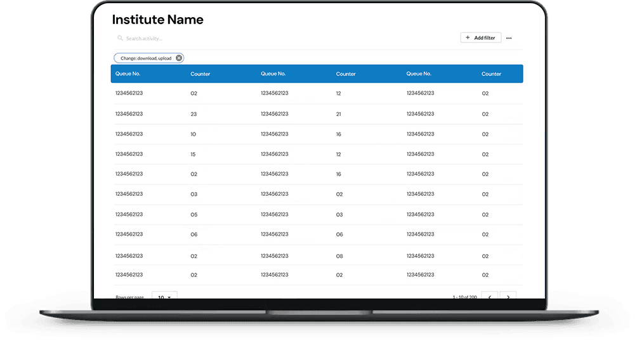Select the table counter cell showing 23

pyautogui.click(x=194, y=114)
